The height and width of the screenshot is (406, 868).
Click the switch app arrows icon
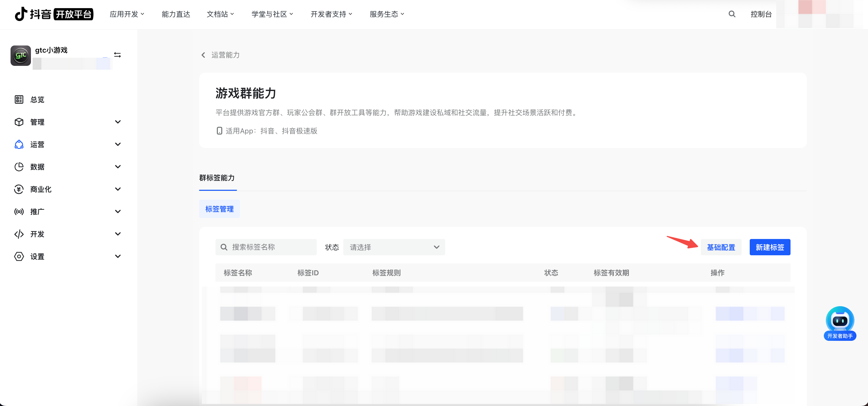(117, 55)
